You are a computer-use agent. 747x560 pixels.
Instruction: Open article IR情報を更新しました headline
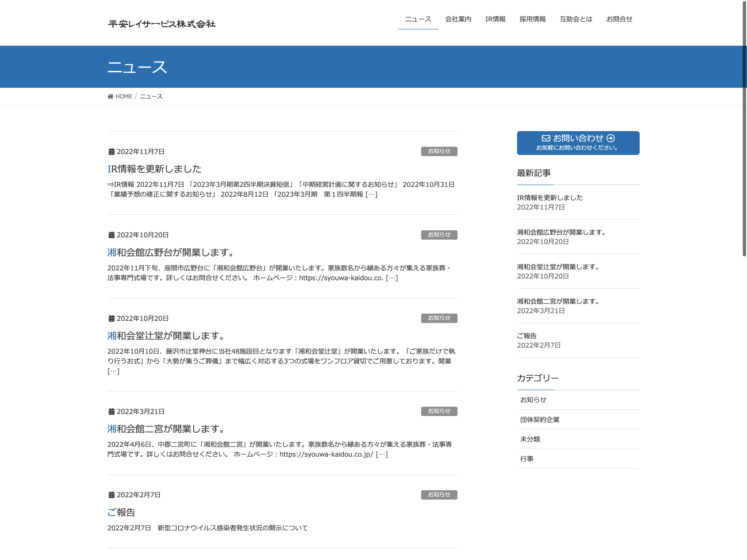(154, 169)
